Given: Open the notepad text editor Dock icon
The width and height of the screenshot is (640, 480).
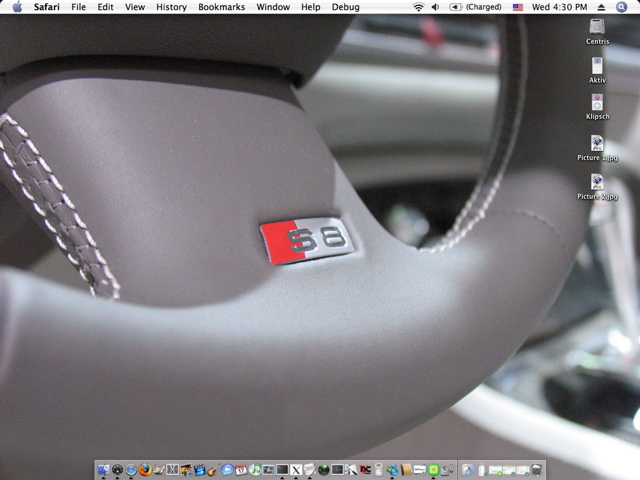Looking at the screenshot, I should 310,470.
